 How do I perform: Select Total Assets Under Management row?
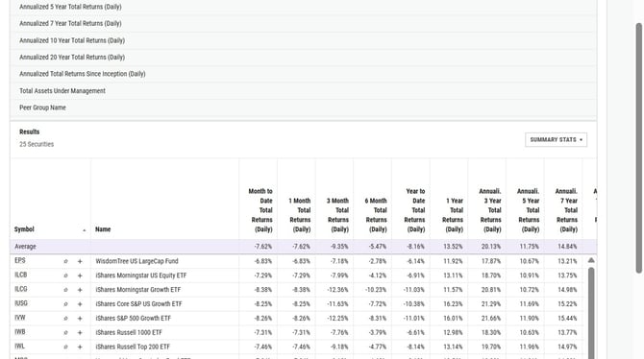coord(303,90)
